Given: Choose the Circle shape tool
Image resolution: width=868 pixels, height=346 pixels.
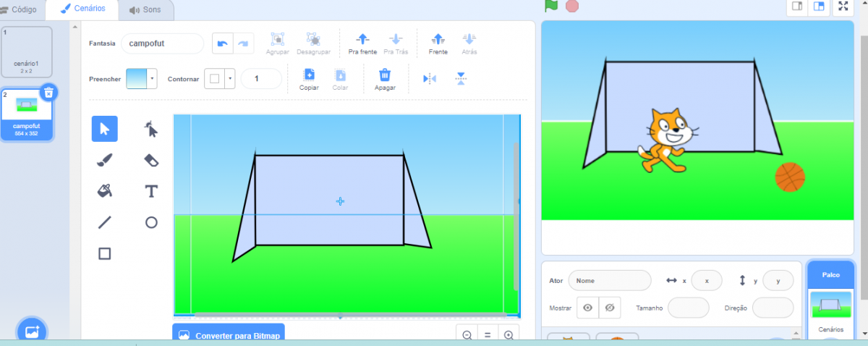Looking at the screenshot, I should tap(151, 222).
